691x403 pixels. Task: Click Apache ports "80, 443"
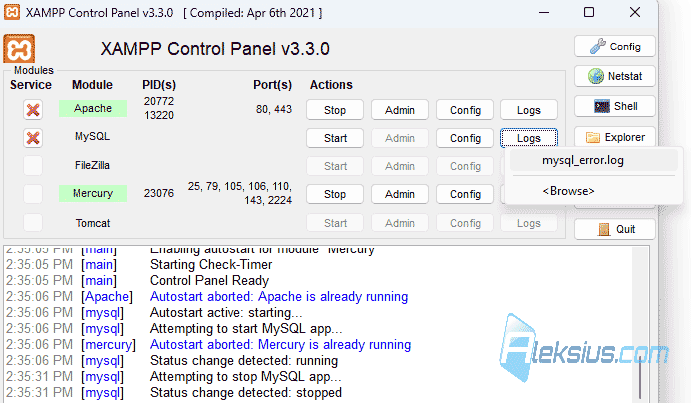click(274, 109)
